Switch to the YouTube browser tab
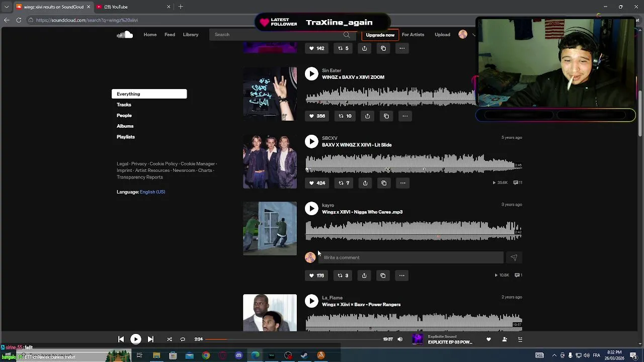This screenshot has height=362, width=644. click(133, 7)
